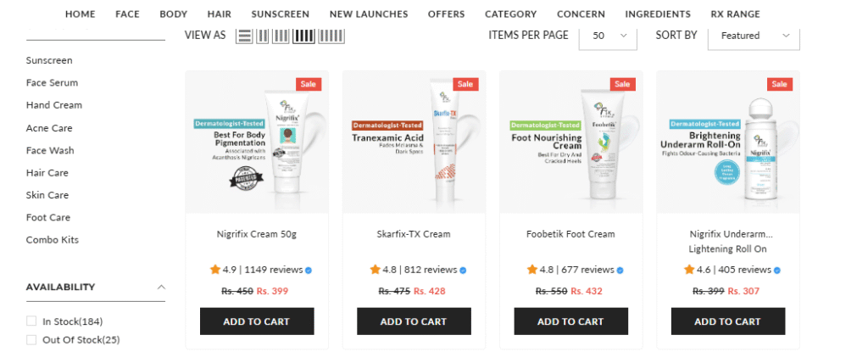Image resolution: width=868 pixels, height=363 pixels.
Task: Click verified badge beside Nigrifix Cream reviews
Action: (309, 271)
